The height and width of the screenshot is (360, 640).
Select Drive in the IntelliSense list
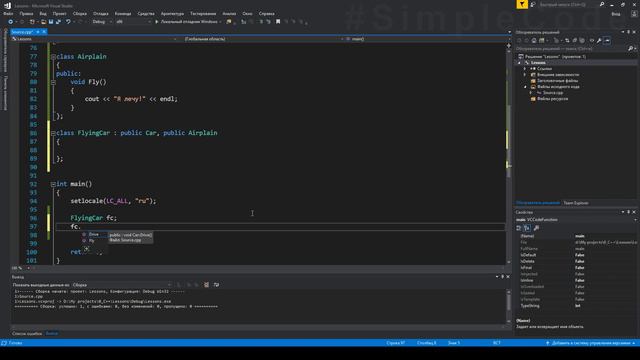[94, 235]
